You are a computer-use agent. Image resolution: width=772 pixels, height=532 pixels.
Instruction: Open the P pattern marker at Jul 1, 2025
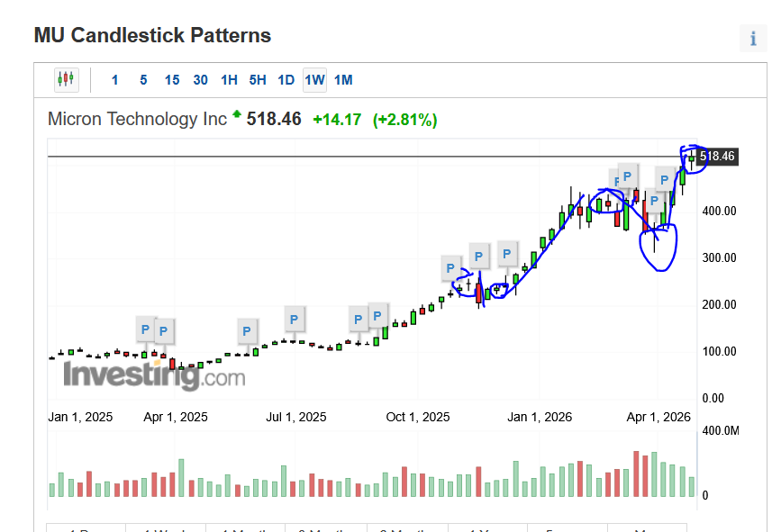tap(294, 320)
